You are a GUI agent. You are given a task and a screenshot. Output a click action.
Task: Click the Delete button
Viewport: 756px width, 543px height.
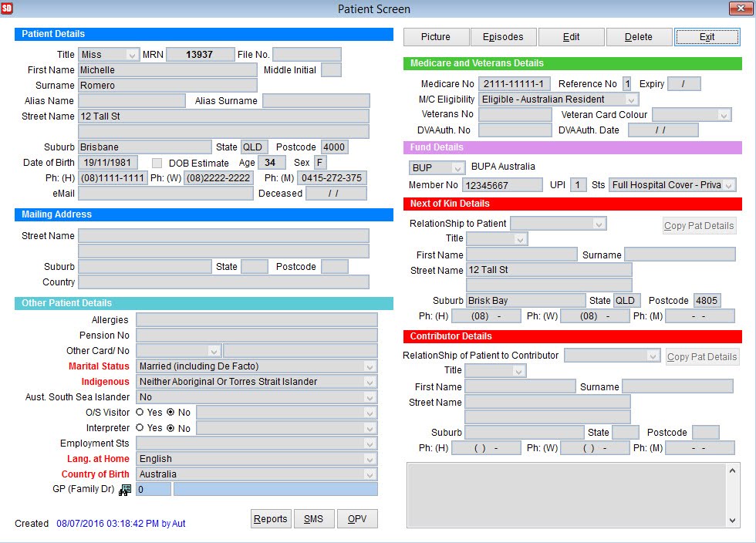pos(639,37)
